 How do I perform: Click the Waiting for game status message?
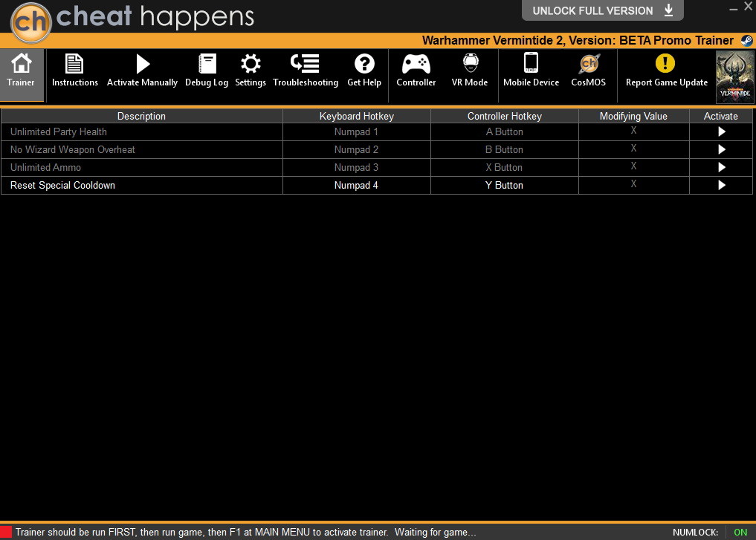point(436,533)
